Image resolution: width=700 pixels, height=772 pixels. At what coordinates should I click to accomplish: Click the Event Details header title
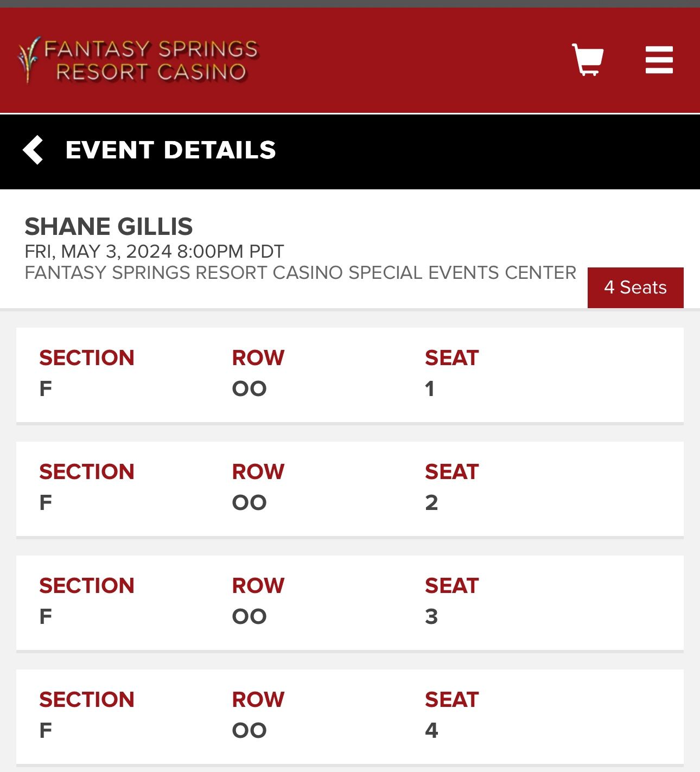(170, 150)
